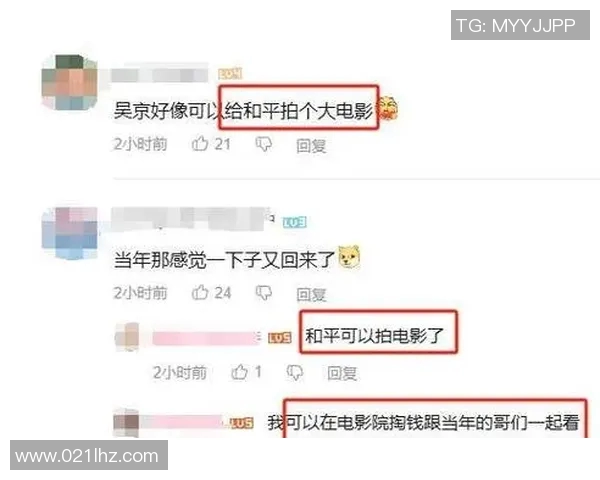Reply to the 当年那感觉一下子又回来了 comment
The height and width of the screenshot is (480, 600).
pyautogui.click(x=311, y=294)
